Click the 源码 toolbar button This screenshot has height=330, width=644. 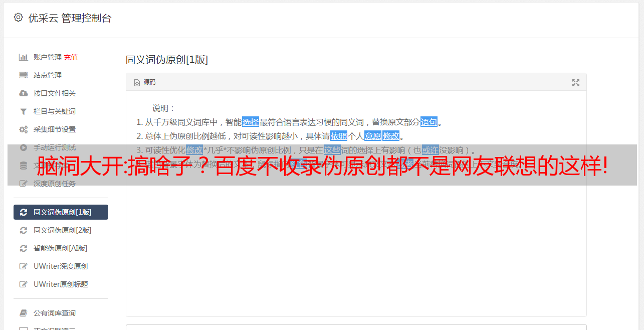pos(145,82)
